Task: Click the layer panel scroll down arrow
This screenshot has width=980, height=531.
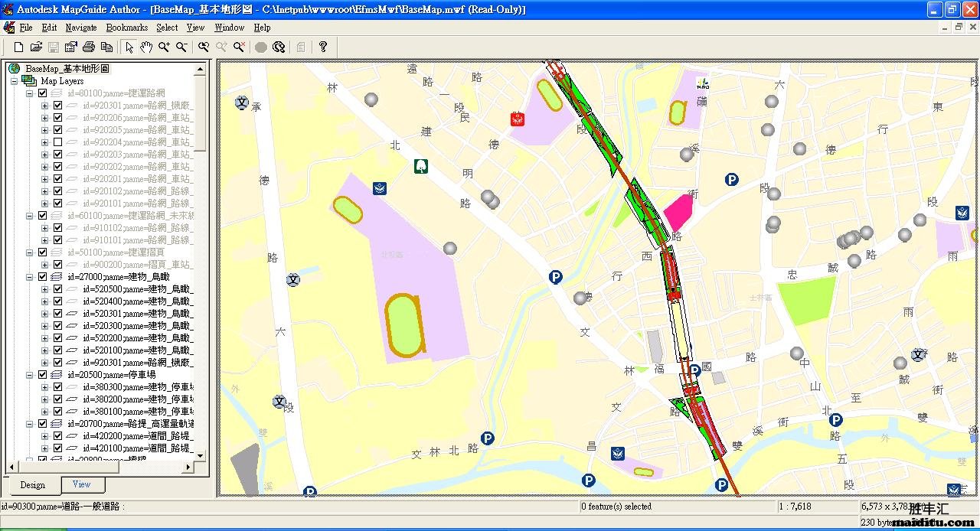Action: [x=201, y=455]
